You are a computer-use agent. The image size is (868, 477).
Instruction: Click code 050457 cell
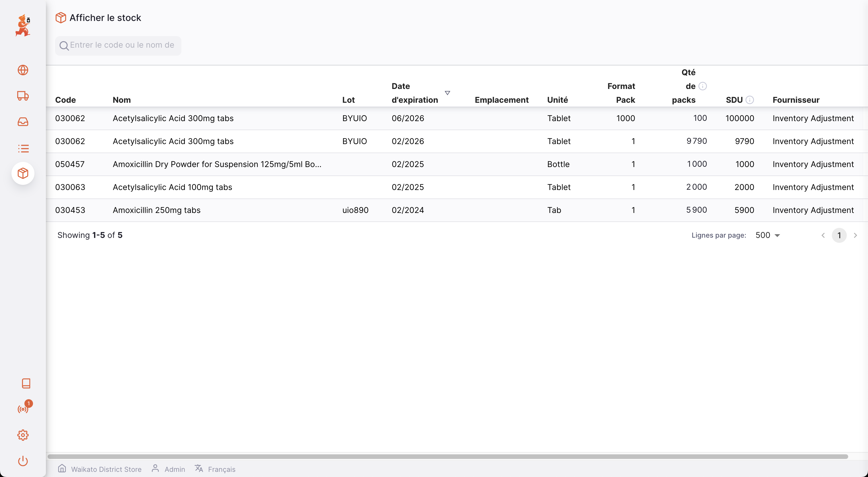click(70, 164)
